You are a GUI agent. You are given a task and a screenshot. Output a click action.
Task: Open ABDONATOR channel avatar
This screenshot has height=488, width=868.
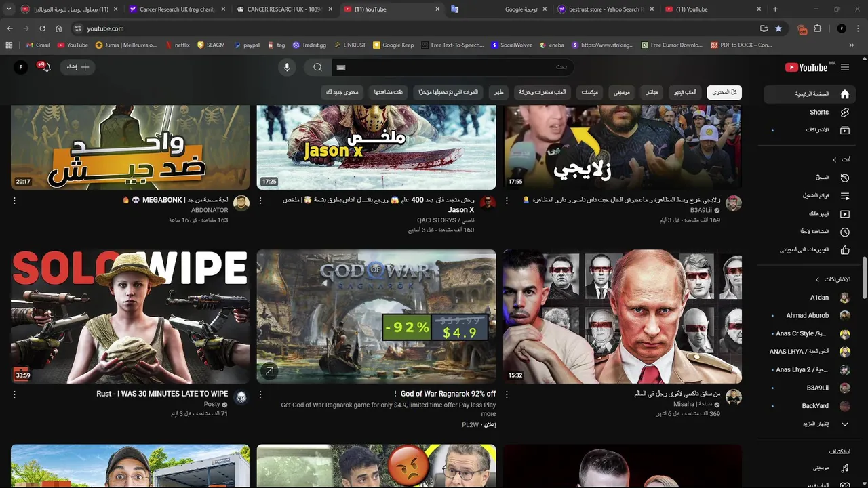pyautogui.click(x=241, y=203)
